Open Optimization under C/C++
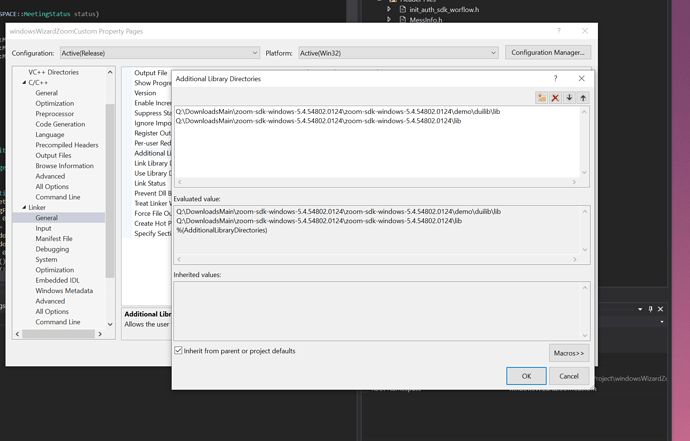690x441 pixels. pyautogui.click(x=55, y=103)
